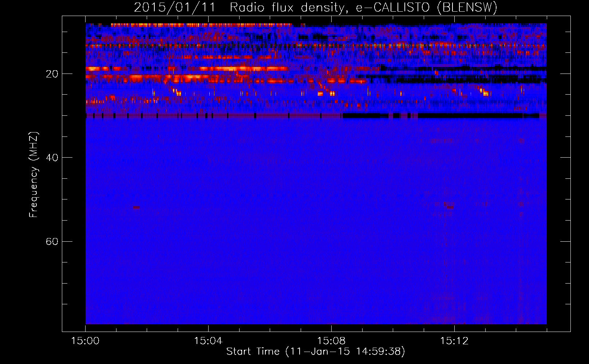Click the '20' frequency tick label
The image size is (589, 364).
tap(52, 74)
